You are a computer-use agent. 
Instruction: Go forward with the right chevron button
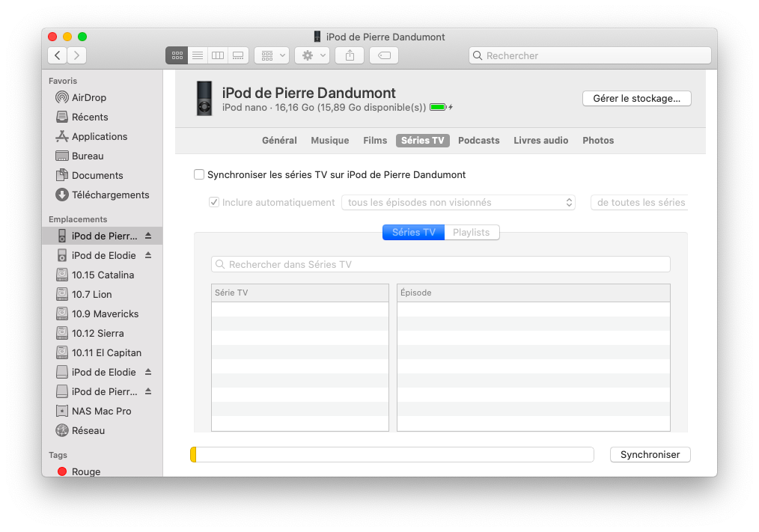[77, 55]
